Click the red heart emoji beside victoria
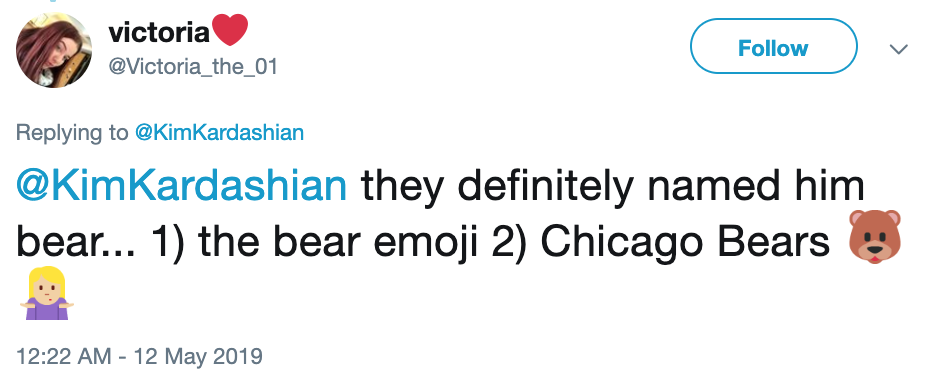934x384 pixels. [230, 29]
